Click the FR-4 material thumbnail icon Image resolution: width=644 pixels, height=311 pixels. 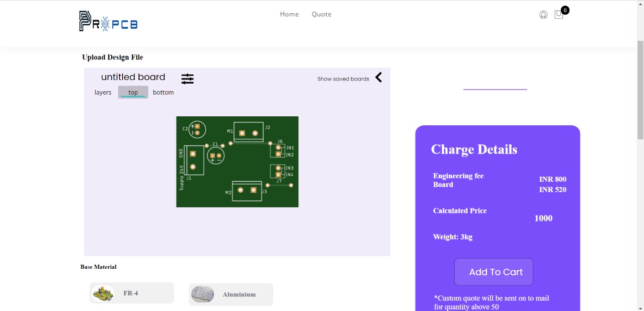104,293
